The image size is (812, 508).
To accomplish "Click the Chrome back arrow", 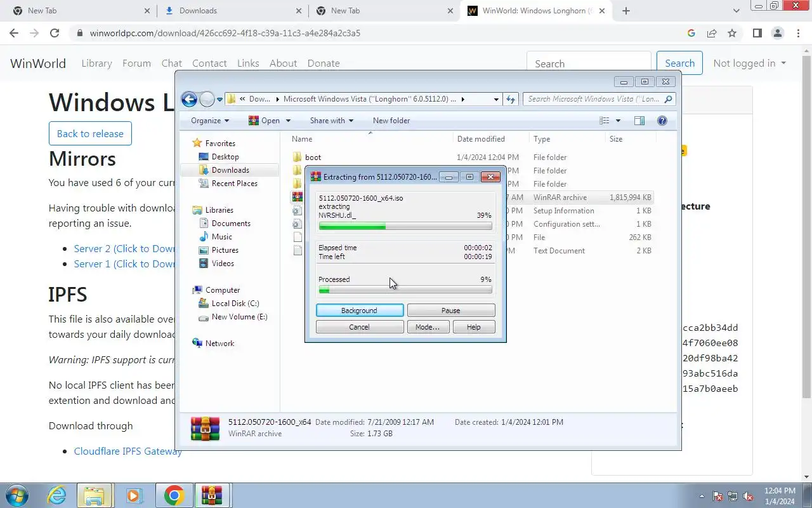I will [14, 33].
